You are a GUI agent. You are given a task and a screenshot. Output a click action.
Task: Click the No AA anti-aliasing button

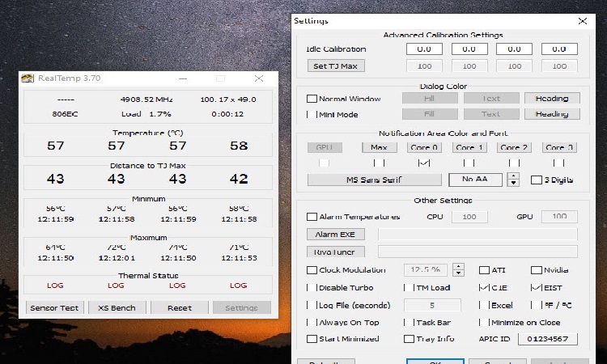pos(475,180)
